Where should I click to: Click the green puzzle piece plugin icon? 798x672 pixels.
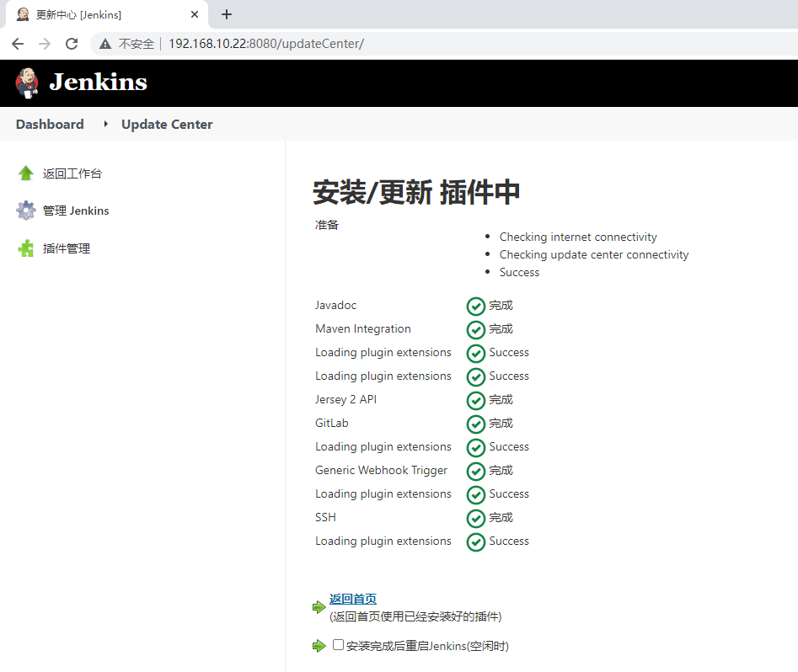click(x=26, y=248)
